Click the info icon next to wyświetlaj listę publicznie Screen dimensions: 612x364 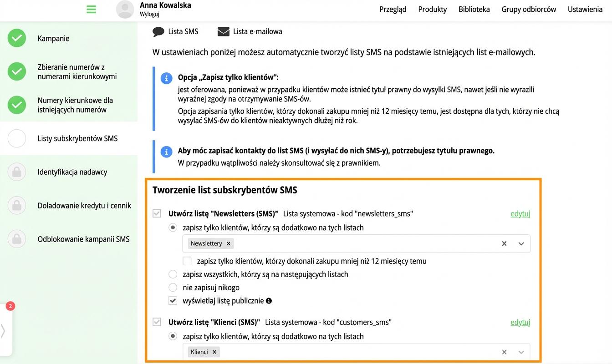(x=269, y=301)
